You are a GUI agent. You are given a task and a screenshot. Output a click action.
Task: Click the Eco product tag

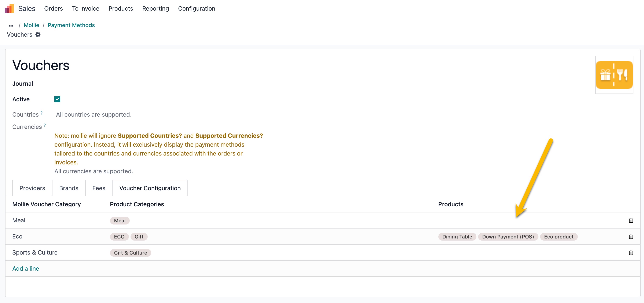[x=559, y=237]
